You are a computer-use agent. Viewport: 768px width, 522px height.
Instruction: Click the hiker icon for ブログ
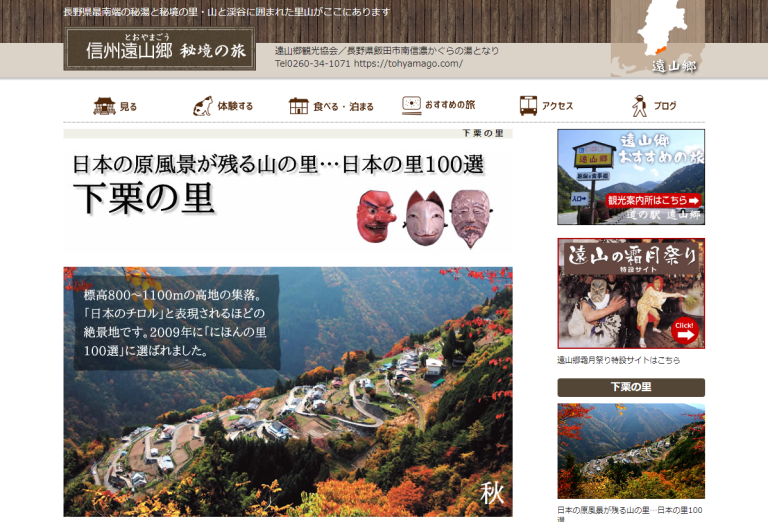pyautogui.click(x=639, y=106)
